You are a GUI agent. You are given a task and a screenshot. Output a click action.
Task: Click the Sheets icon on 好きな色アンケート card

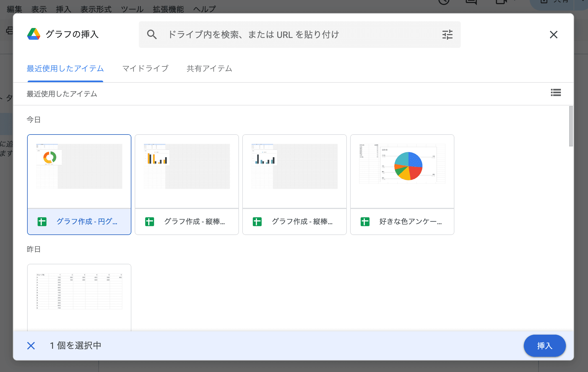(365, 221)
